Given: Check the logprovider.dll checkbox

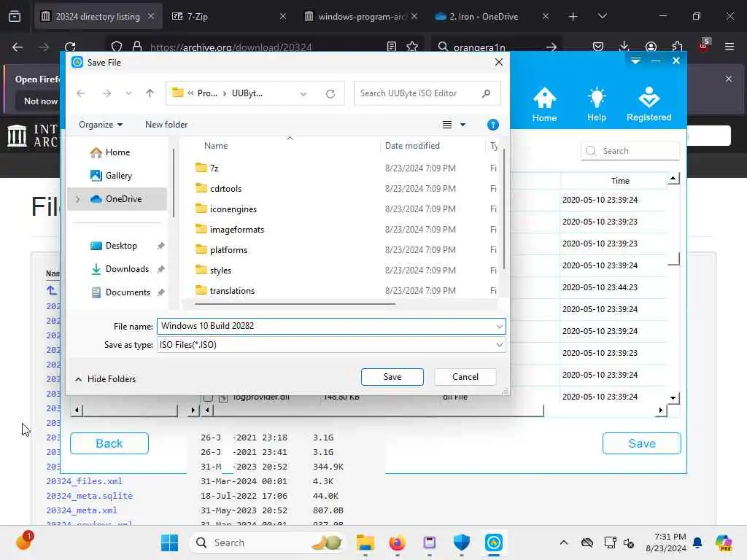Looking at the screenshot, I should click(208, 397).
